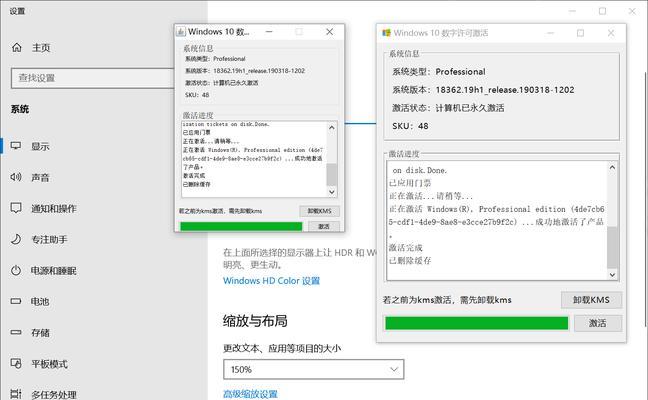Open the Windows HD Color 设置 link
648x400 pixels.
(272, 281)
